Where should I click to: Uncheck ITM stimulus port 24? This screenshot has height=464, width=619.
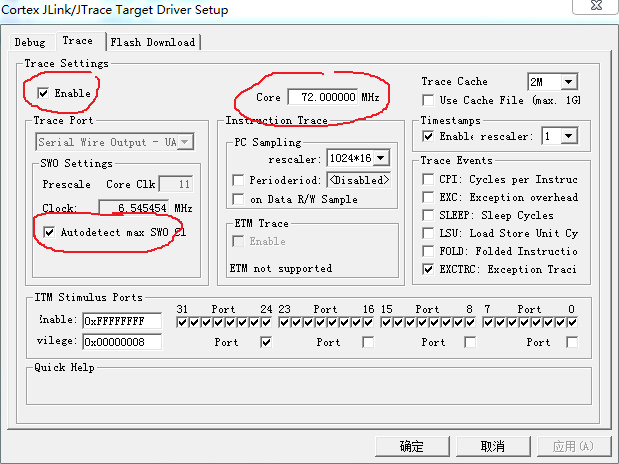[266, 323]
